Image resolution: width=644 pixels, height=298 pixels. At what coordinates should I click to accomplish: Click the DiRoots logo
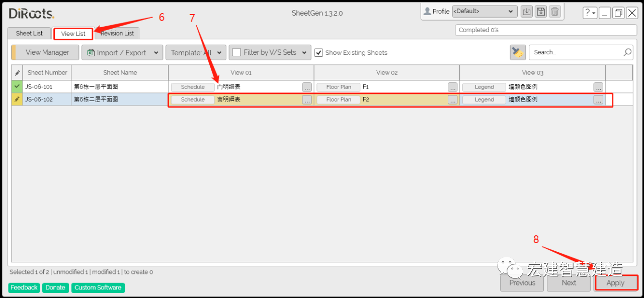(32, 14)
